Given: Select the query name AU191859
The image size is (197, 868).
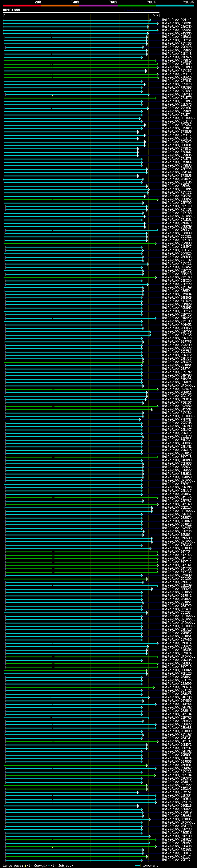Looking at the screenshot, I should (x=11, y=10).
